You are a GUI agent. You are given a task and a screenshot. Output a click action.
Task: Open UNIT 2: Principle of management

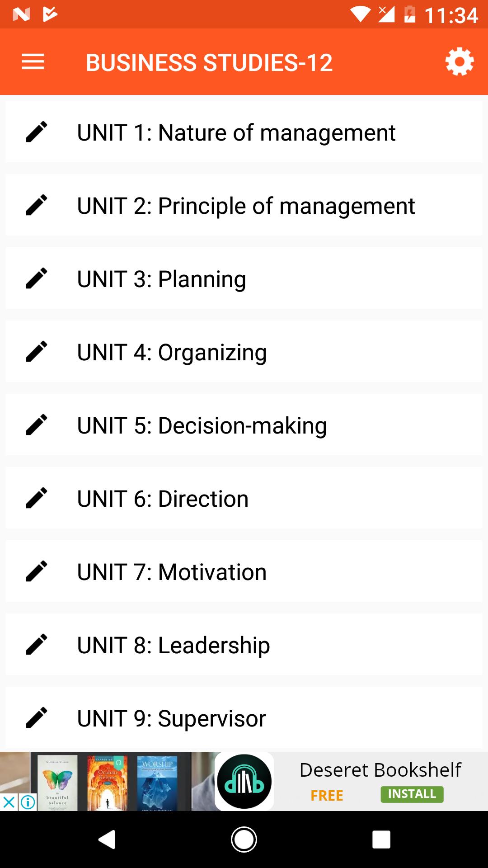[x=246, y=206]
